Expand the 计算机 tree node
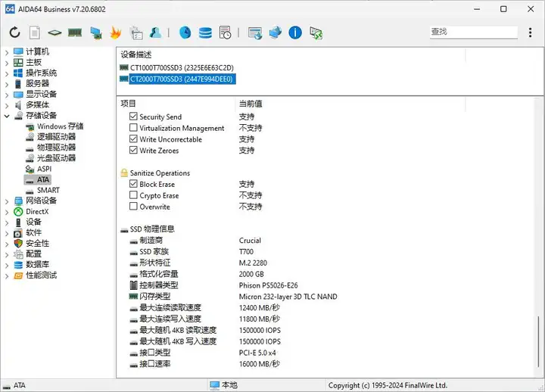The width and height of the screenshot is (545, 392). [7, 52]
